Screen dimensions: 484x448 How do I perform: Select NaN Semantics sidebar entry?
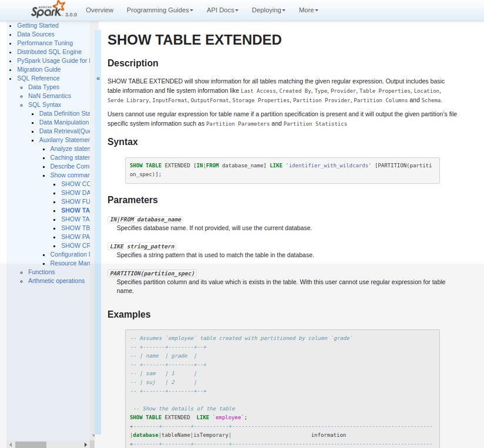[49, 96]
